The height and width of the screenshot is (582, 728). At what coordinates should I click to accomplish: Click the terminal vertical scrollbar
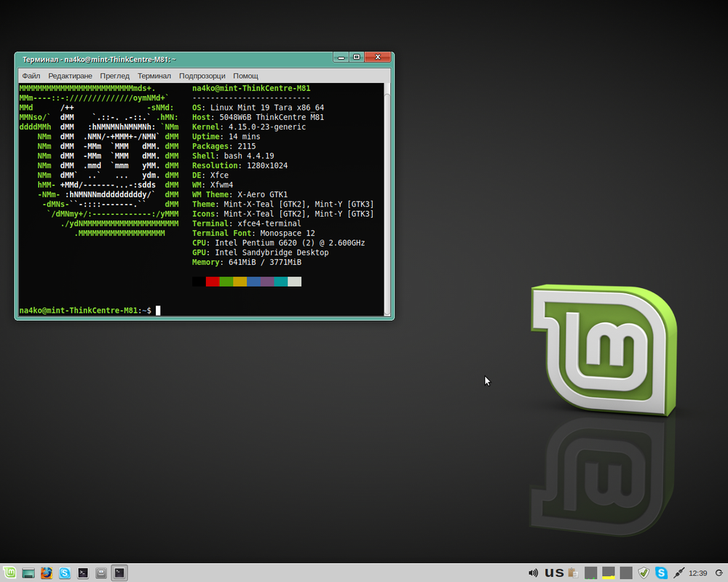click(387, 199)
